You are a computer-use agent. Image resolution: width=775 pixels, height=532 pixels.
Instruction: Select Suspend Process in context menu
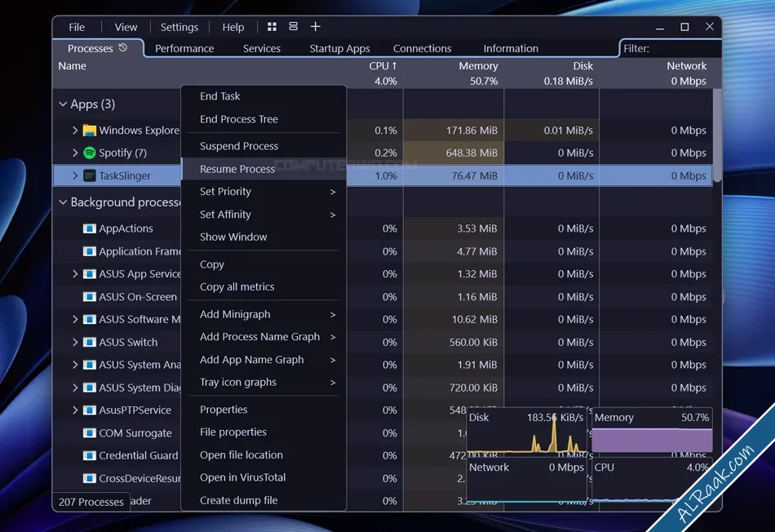coord(263,146)
